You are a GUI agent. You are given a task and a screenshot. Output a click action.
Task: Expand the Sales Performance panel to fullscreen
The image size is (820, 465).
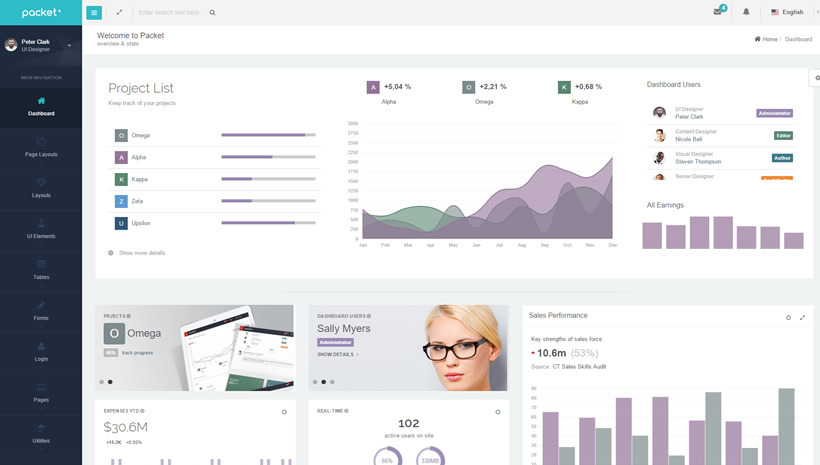tap(802, 318)
